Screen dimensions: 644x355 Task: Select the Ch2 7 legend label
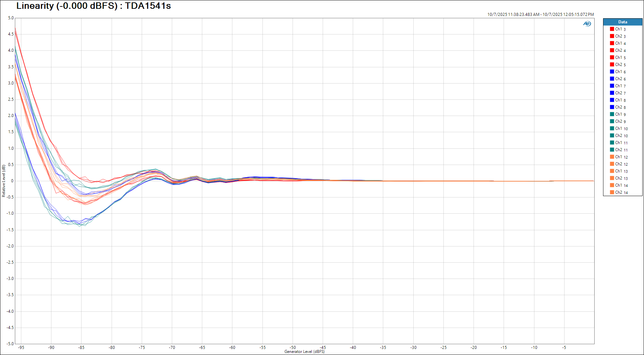click(620, 93)
